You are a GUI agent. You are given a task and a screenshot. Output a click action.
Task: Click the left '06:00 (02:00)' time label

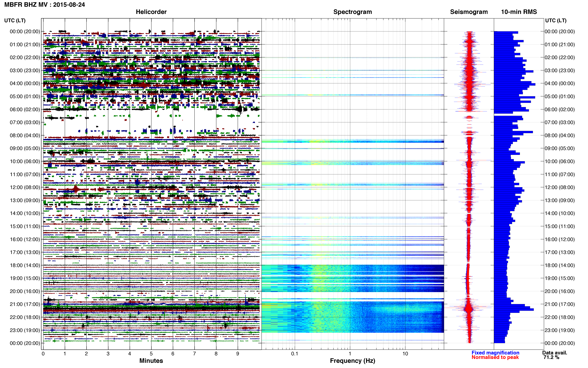[25, 110]
